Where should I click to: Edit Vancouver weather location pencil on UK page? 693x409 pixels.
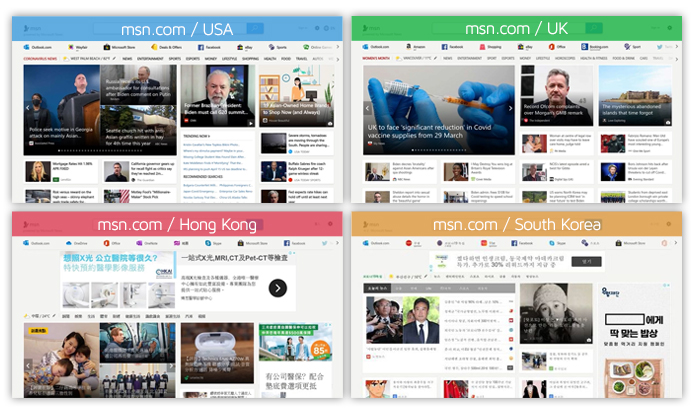[435, 58]
